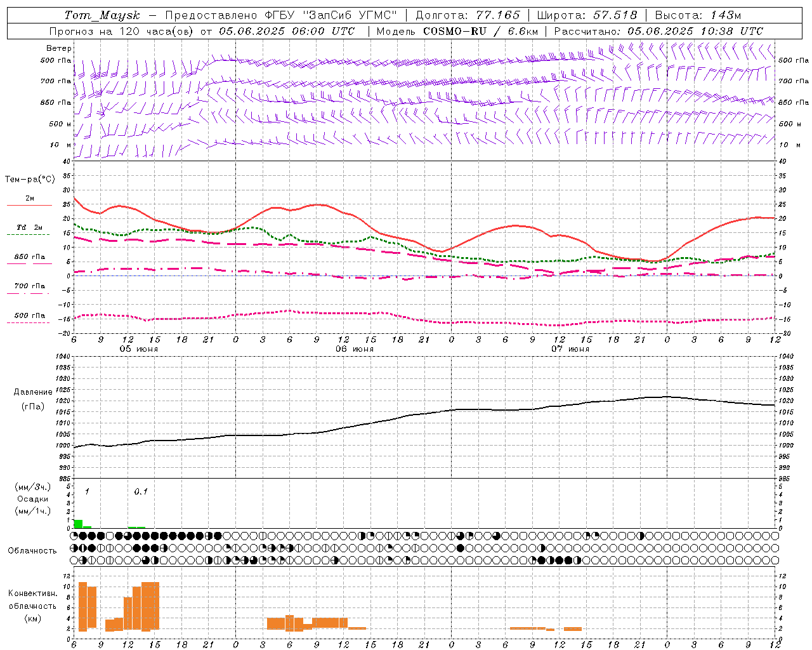Image resolution: width=812 pixels, height=650 pixels.
Task: Click the 05 июня date label
Action: click(139, 349)
